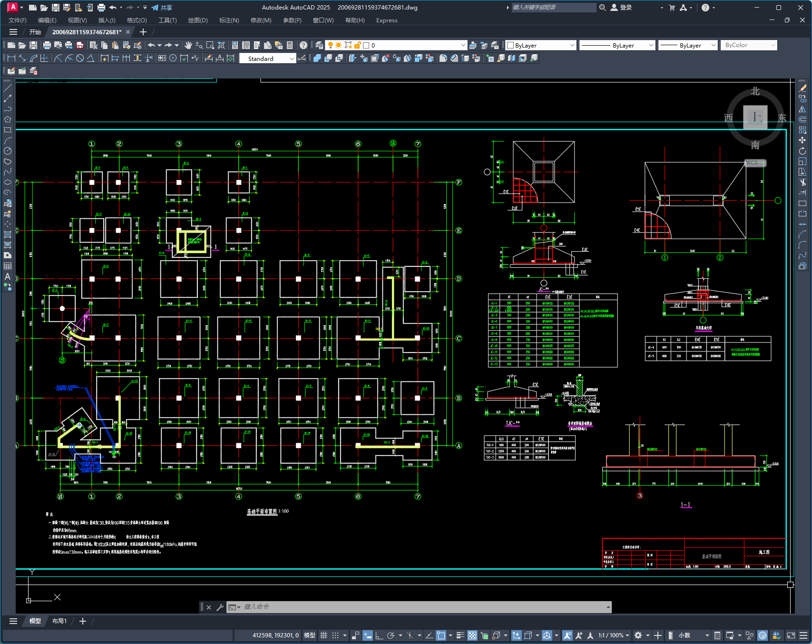Open the ByLayer color control swatch
The image size is (812, 644).
(x=541, y=45)
